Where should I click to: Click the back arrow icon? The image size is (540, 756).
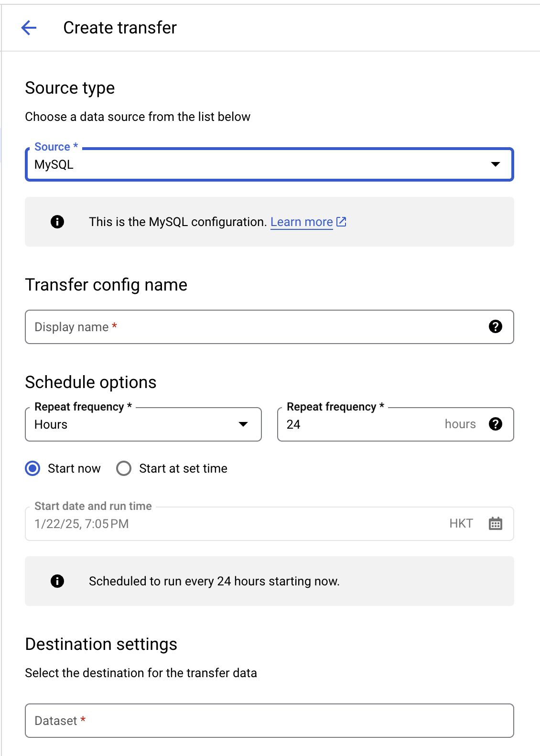(x=29, y=28)
